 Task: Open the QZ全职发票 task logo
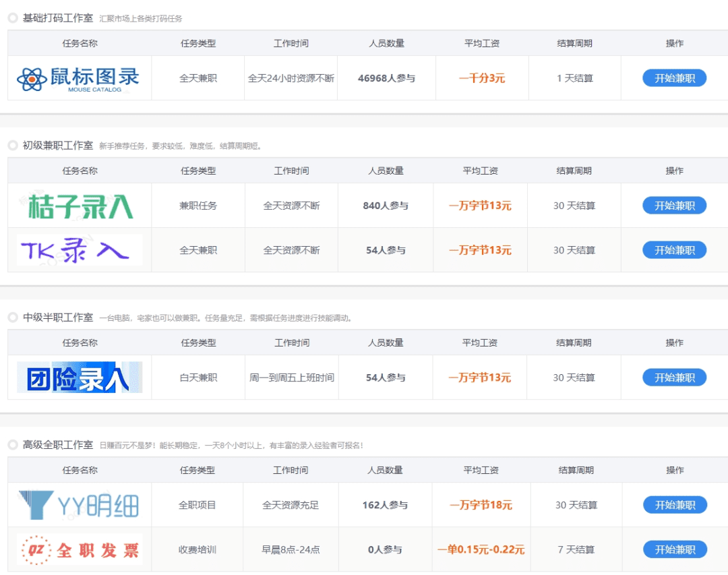click(x=80, y=550)
